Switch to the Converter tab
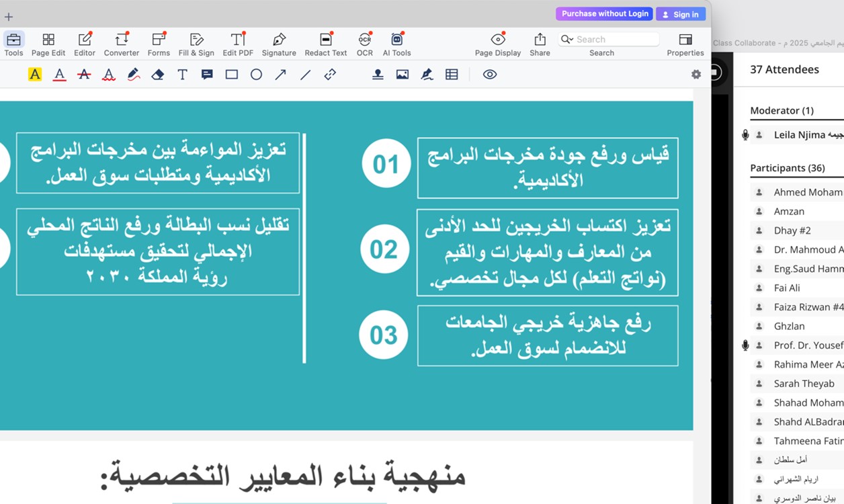This screenshot has width=844, height=504. (x=122, y=44)
